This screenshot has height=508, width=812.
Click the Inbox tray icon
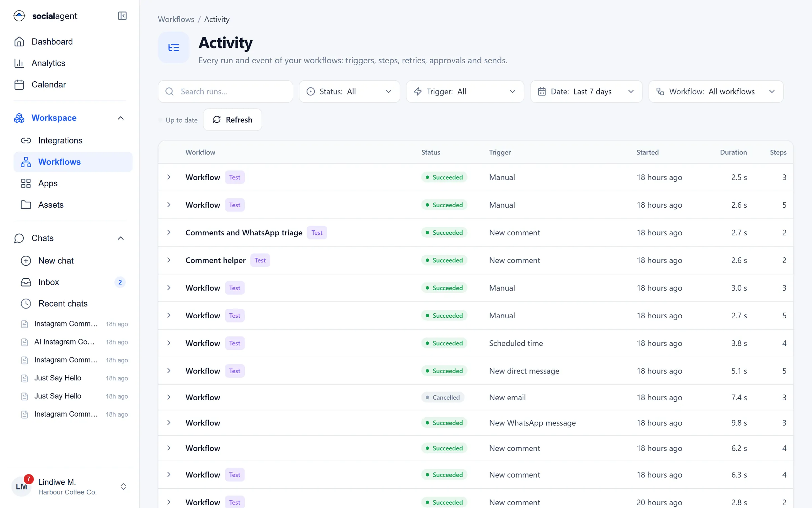click(26, 282)
